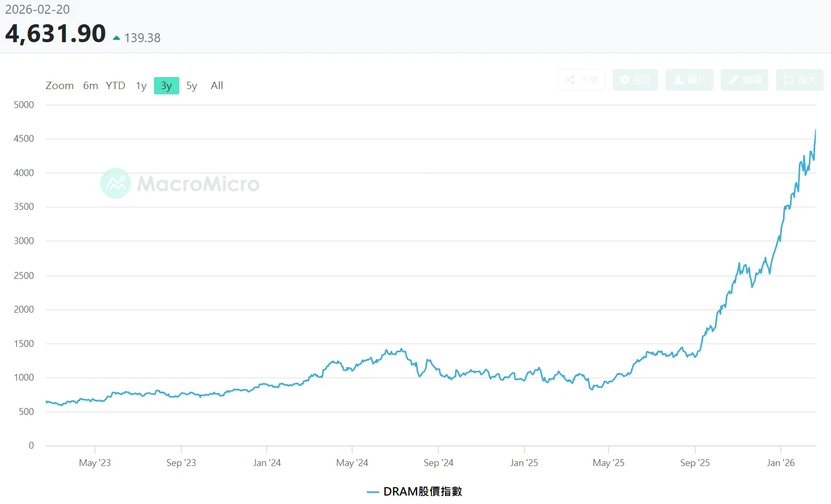Click the share icon button

pos(581,80)
